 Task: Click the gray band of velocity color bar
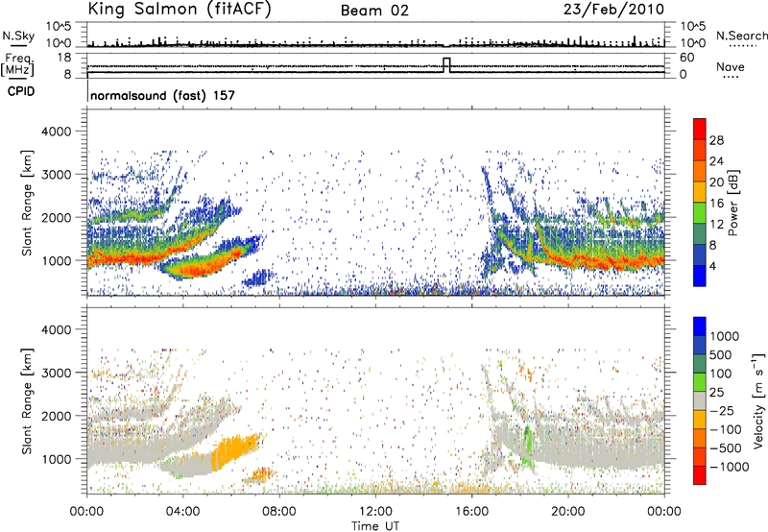click(x=700, y=400)
